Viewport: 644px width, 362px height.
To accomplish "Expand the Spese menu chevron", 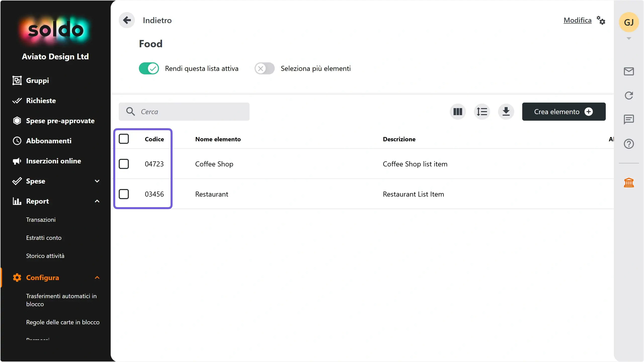I will pyautogui.click(x=97, y=181).
